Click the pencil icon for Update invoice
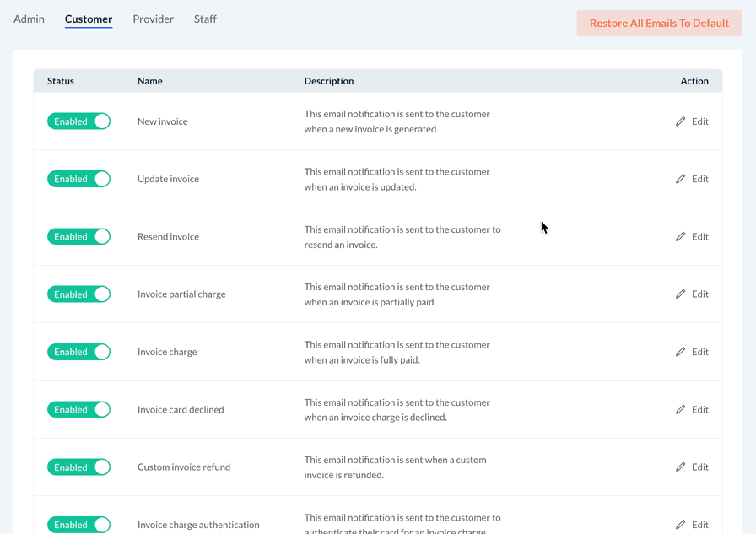Viewport: 756px width, 534px height. [680, 179]
